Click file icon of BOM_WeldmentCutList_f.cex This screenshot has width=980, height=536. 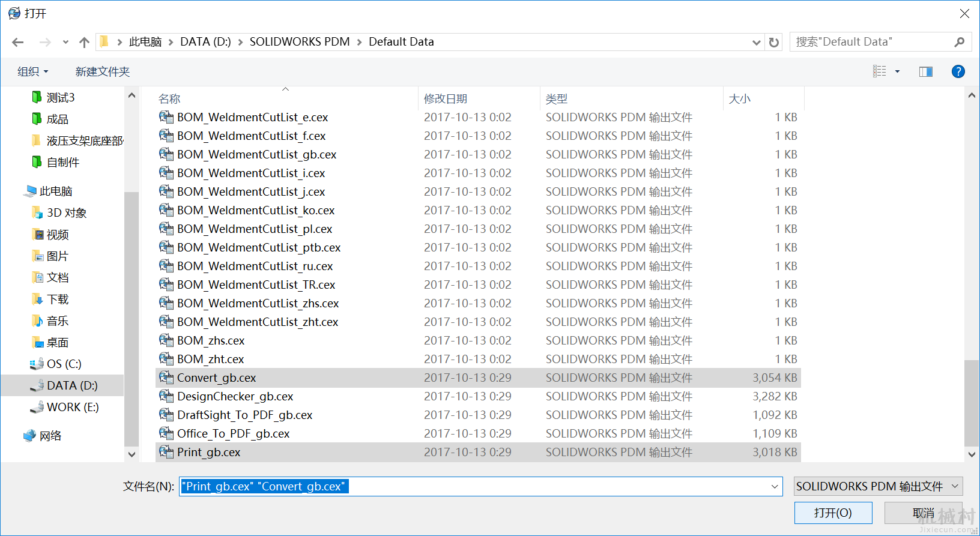tap(166, 136)
